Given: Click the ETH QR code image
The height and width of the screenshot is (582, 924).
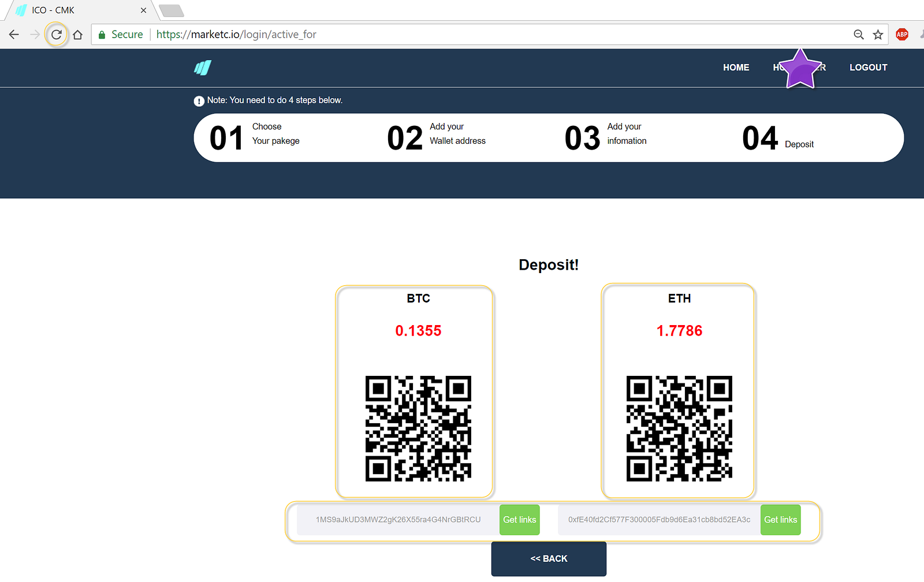Looking at the screenshot, I should pos(679,428).
